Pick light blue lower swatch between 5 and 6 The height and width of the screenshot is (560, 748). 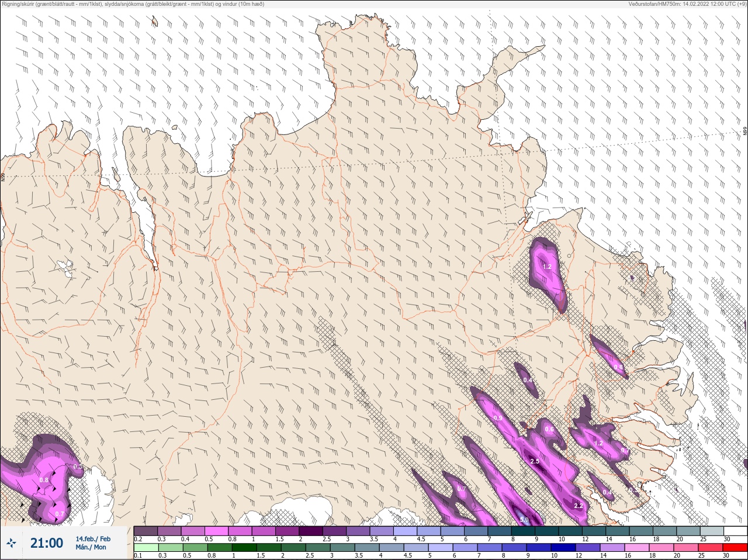point(441,548)
